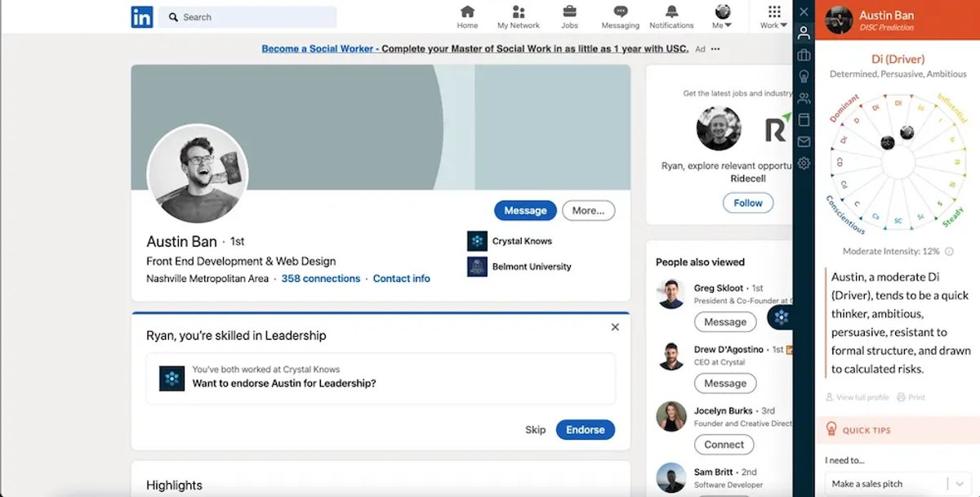Click 'Moderate Intensity: 12%' text
The width and height of the screenshot is (980, 497).
[x=891, y=252]
